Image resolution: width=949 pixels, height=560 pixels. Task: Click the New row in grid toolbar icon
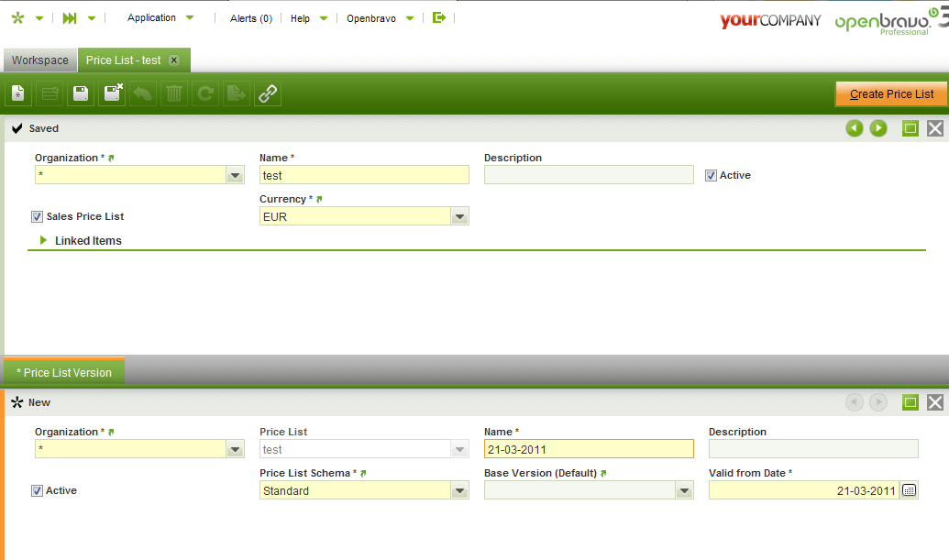(50, 93)
